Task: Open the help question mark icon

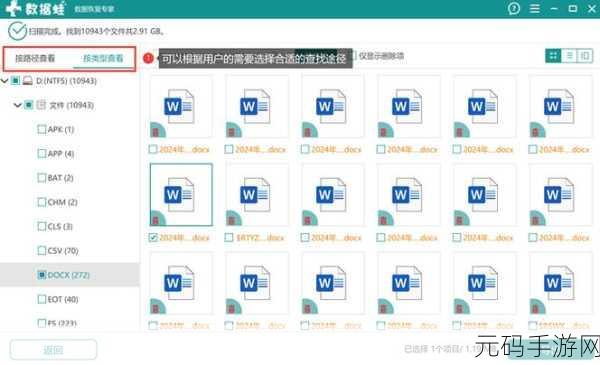Action: point(514,8)
